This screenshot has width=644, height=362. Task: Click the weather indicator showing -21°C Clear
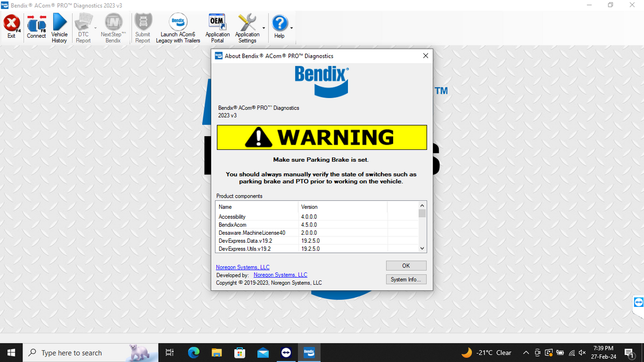[486, 352]
